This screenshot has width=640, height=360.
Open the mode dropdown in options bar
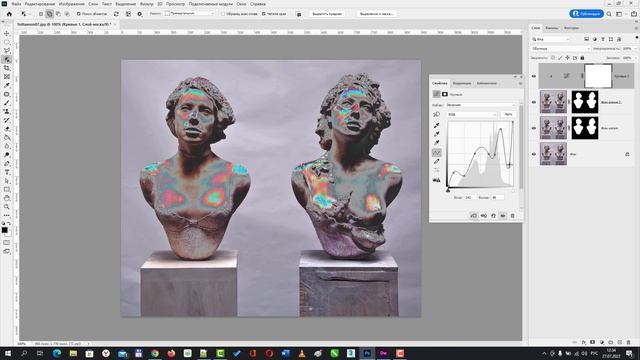pyautogui.click(x=189, y=14)
